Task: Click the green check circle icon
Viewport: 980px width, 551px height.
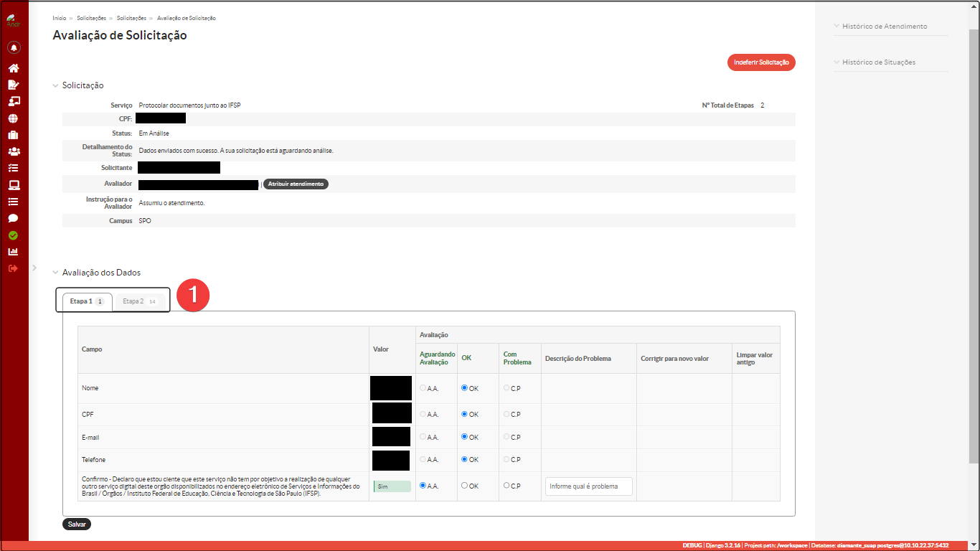Action: click(14, 235)
